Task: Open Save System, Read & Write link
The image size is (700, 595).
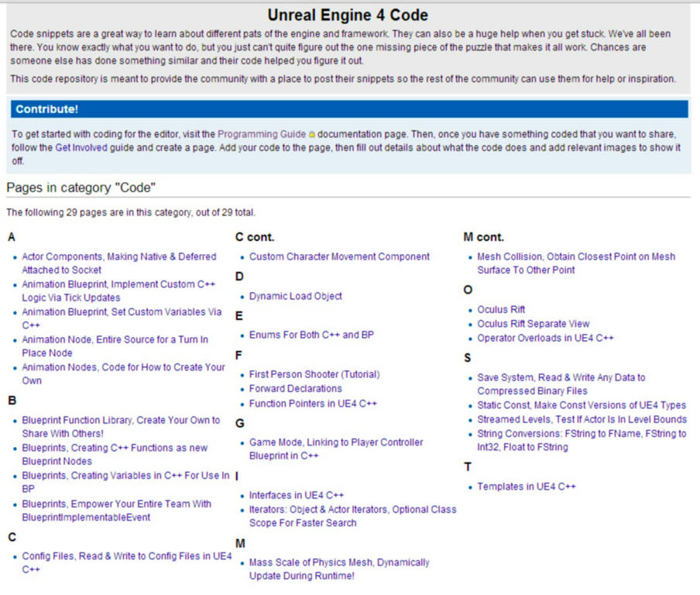Action: pyautogui.click(x=561, y=384)
